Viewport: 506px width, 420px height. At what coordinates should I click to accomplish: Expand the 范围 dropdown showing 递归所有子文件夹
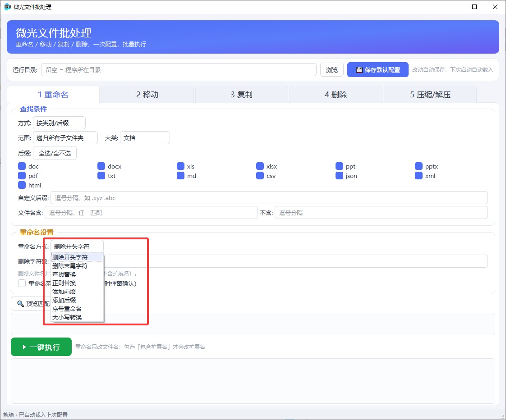click(x=65, y=138)
